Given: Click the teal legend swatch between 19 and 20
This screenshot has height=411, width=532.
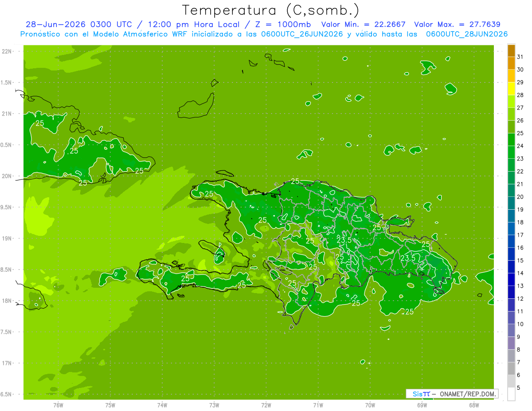Looking at the screenshot, I should coord(511,203).
